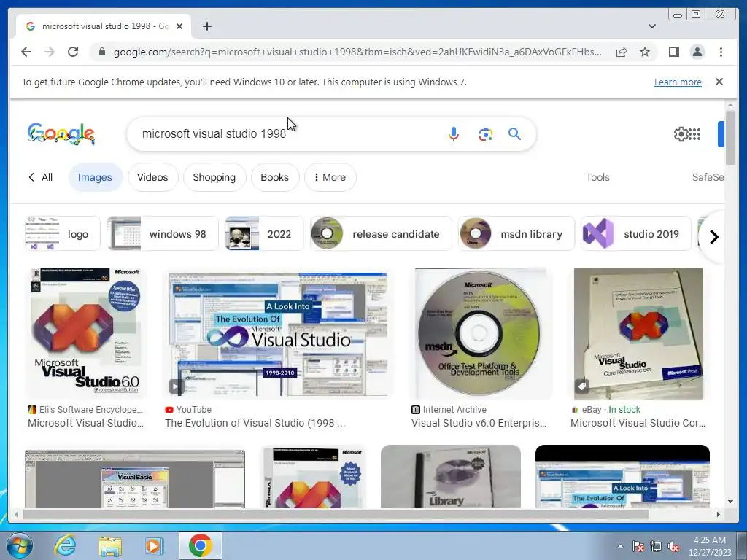Open Chrome side panel icon
This screenshot has width=747, height=560.
coord(673,52)
